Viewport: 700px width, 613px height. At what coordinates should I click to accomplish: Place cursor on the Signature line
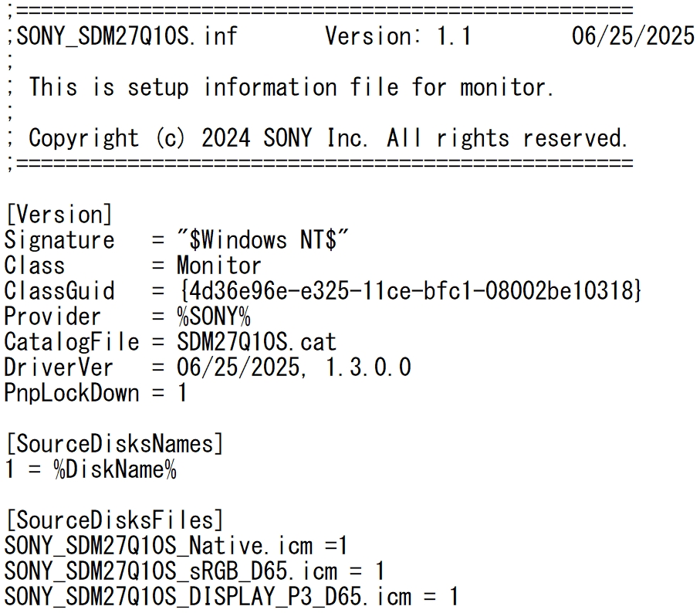tap(176, 240)
